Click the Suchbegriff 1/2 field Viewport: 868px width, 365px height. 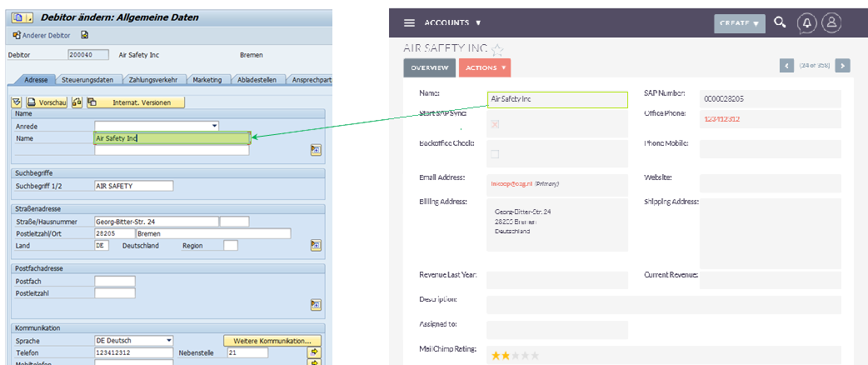coord(134,186)
